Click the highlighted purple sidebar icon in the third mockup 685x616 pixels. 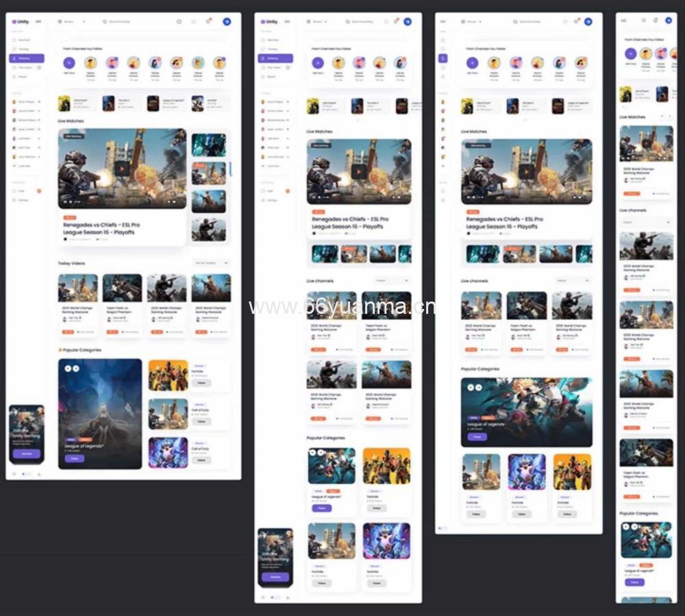(x=443, y=58)
